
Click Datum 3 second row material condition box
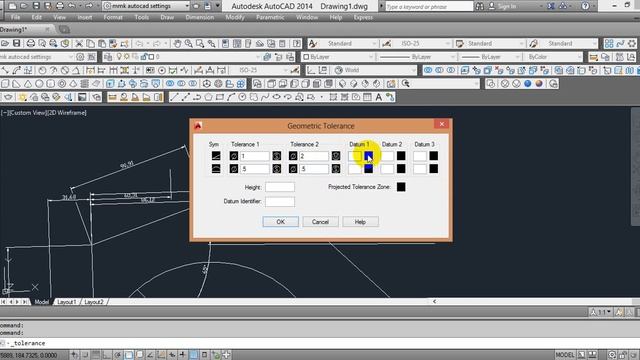tap(434, 169)
